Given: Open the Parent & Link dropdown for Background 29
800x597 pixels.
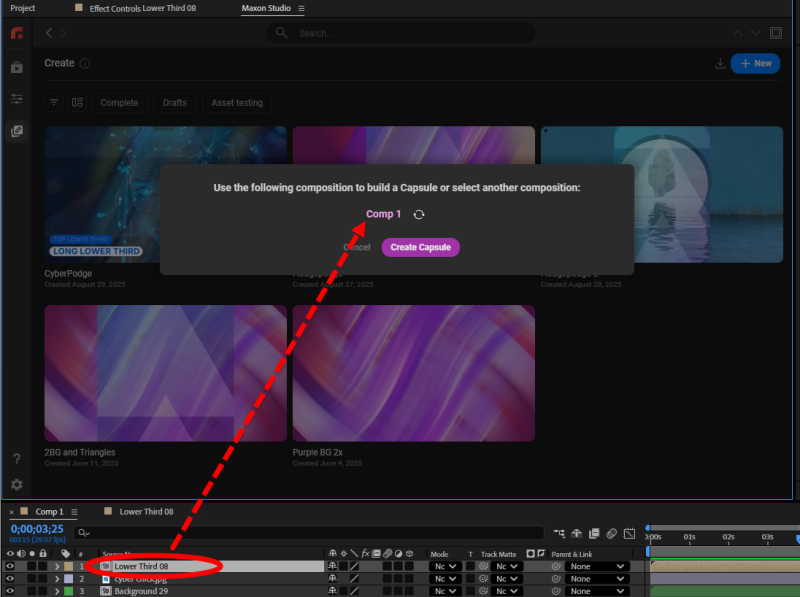Looking at the screenshot, I should point(596,591).
